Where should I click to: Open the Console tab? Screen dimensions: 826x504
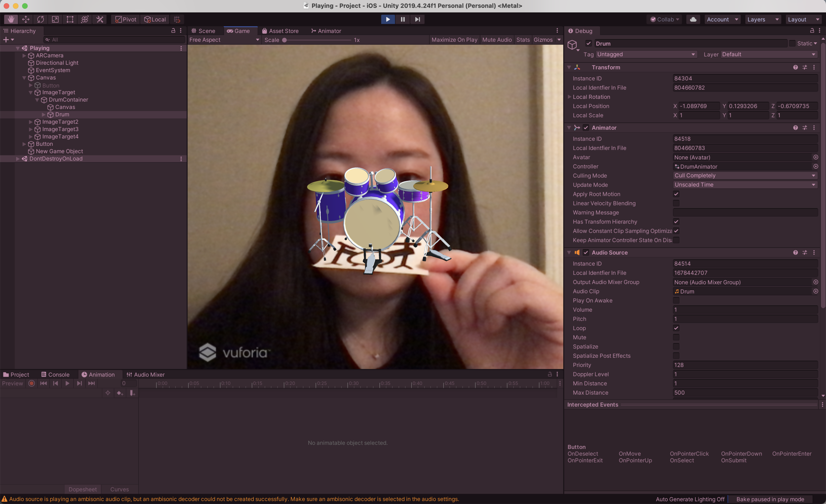point(55,374)
